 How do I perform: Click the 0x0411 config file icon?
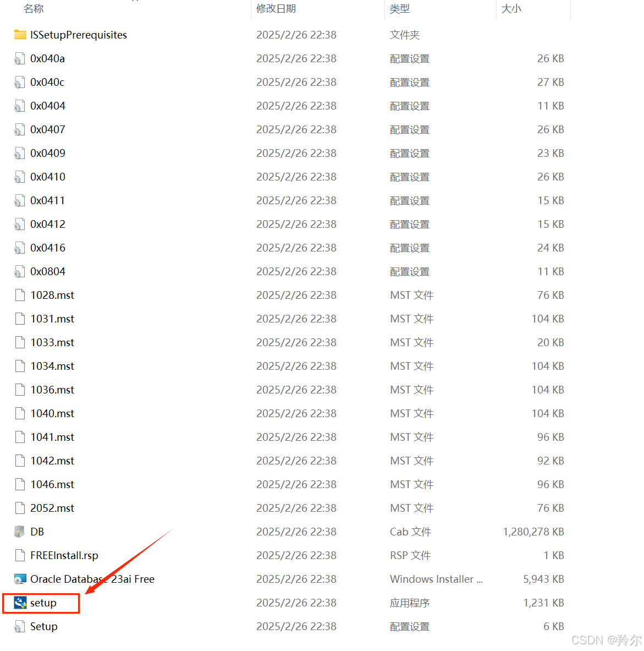tap(19, 200)
